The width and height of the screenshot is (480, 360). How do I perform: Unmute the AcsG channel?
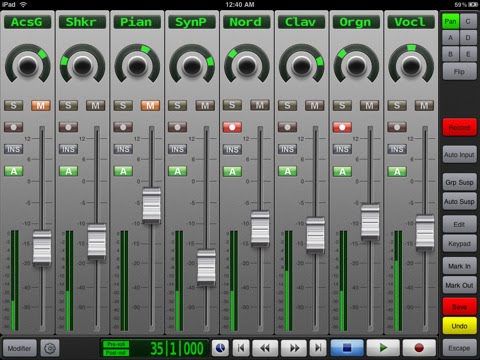coord(41,106)
